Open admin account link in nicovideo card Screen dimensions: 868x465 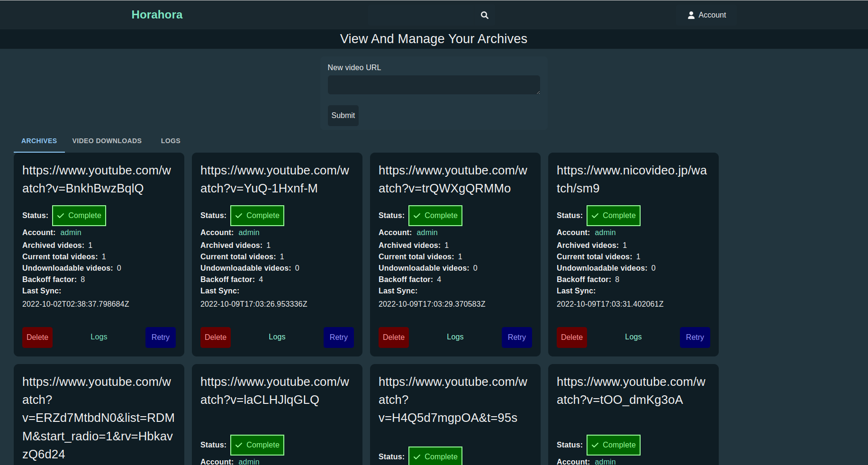click(605, 232)
